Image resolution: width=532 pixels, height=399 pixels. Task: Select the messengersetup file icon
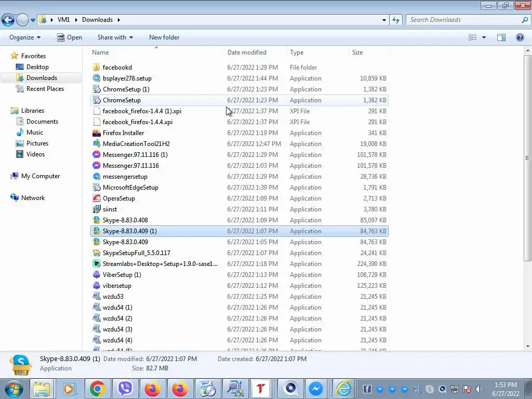pyautogui.click(x=96, y=177)
